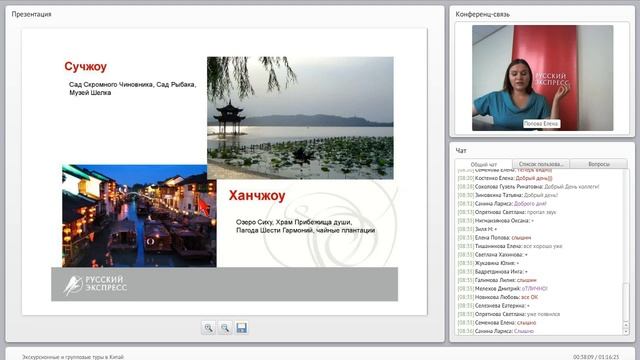Click the Зиновкина Татьяна chat message
This screenshot has height=360, width=640.
click(508, 195)
